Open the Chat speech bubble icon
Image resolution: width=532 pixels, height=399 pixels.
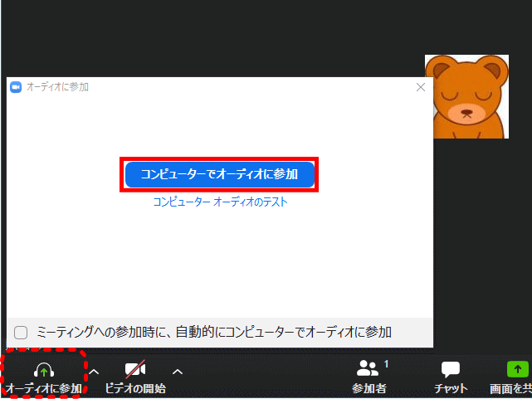pos(450,369)
